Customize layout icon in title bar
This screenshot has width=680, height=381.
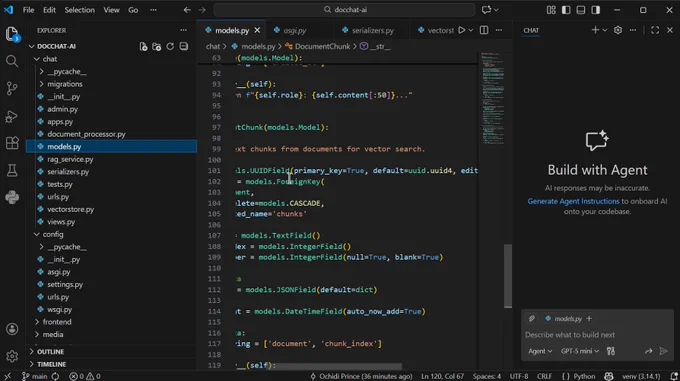click(551, 10)
